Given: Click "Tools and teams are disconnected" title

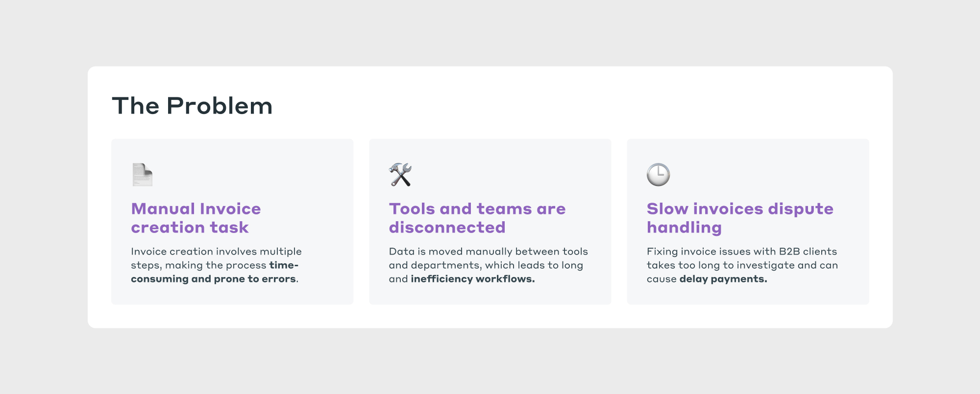Looking at the screenshot, I should point(477,218).
